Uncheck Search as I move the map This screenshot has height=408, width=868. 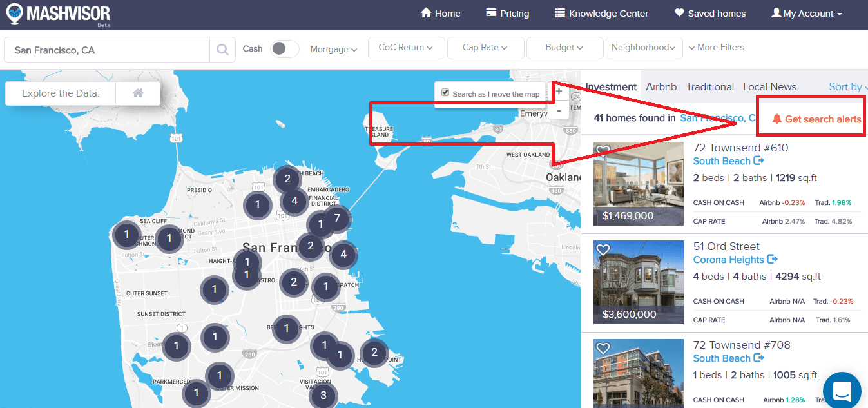[445, 93]
